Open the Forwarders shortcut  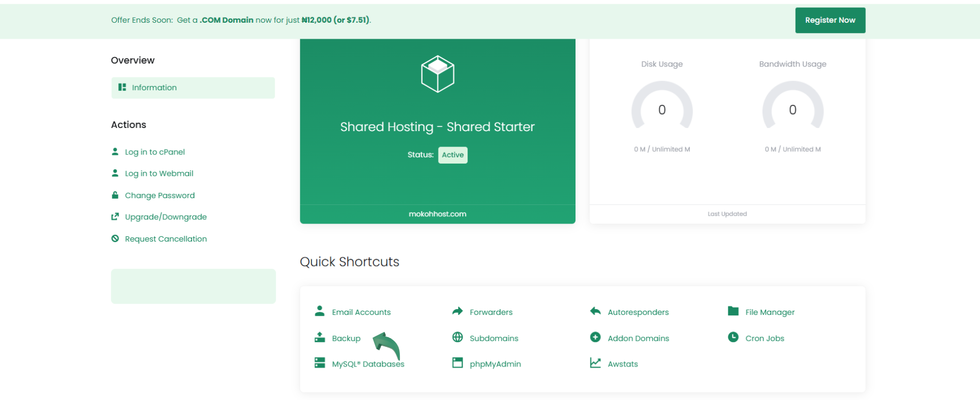click(491, 312)
